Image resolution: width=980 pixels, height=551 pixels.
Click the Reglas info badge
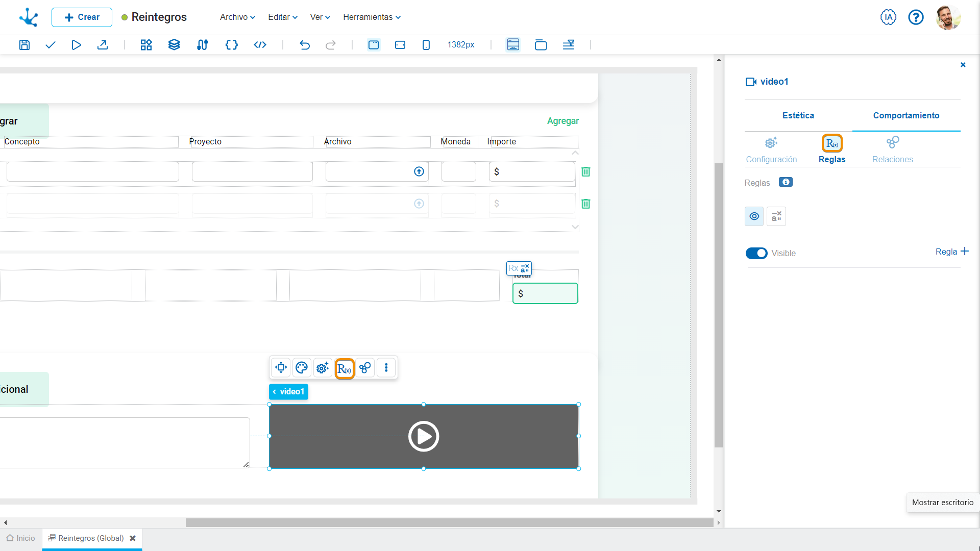[x=786, y=182]
